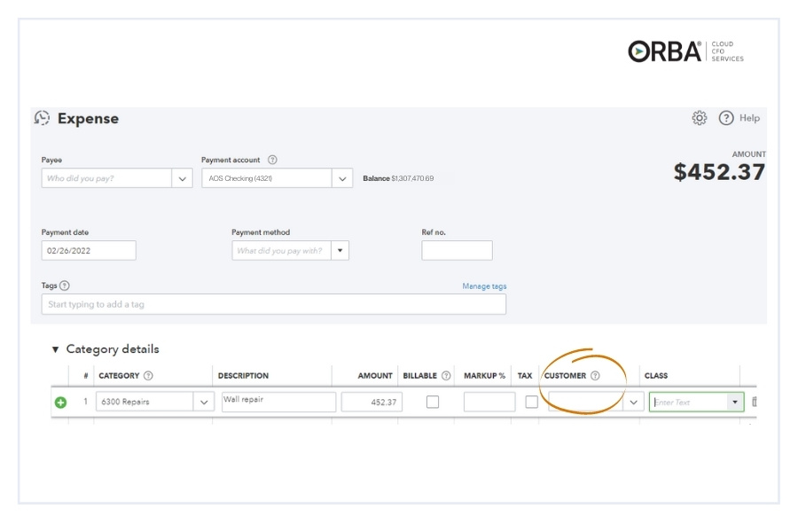798x532 pixels.
Task: Click the help icon next to Billable
Action: 446,376
